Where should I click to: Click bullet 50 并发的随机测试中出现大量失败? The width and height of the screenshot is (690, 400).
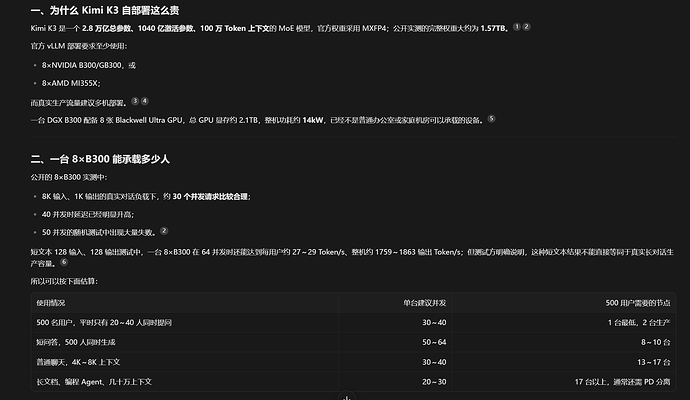[x=99, y=232]
